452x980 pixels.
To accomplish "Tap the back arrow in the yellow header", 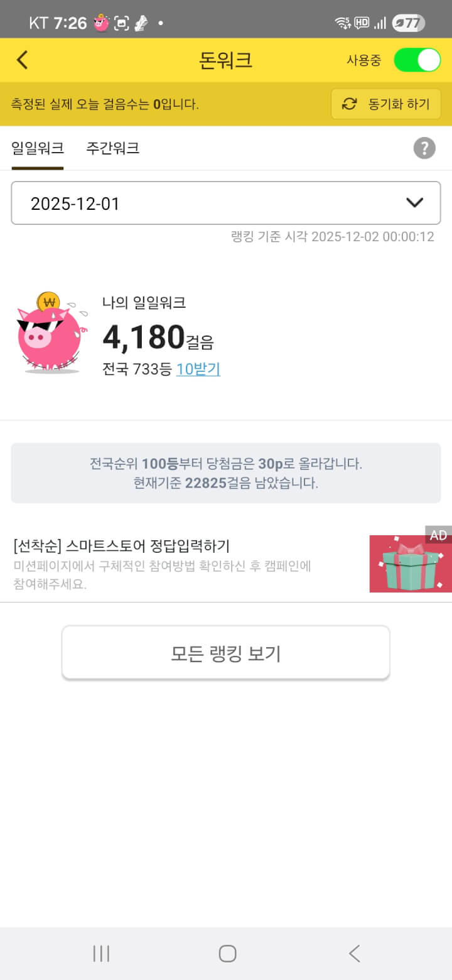I will coord(23,60).
